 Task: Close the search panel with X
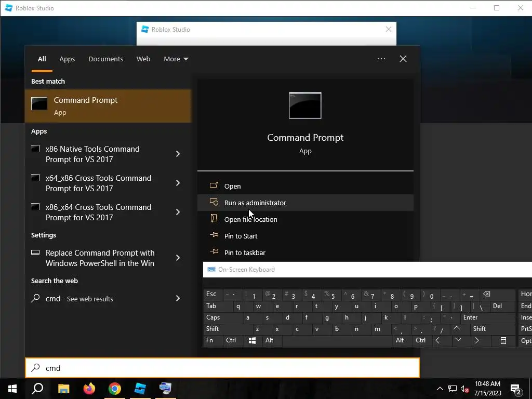(x=403, y=59)
